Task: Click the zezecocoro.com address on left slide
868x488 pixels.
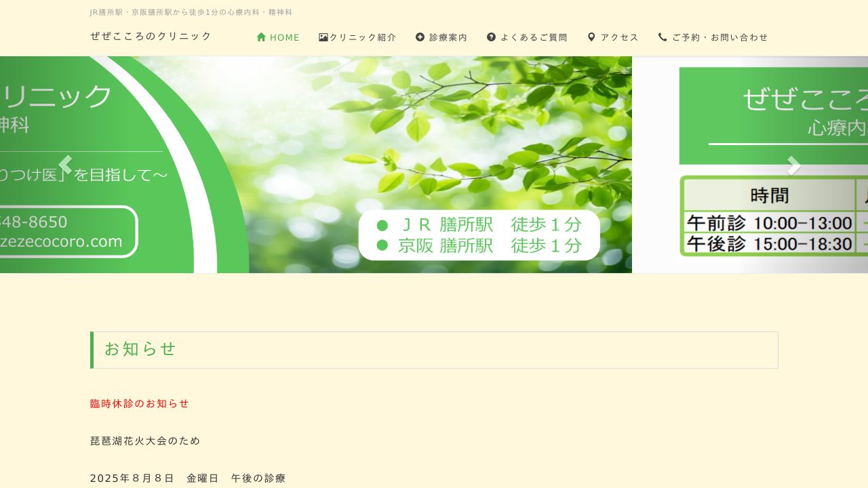Action: 61,241
